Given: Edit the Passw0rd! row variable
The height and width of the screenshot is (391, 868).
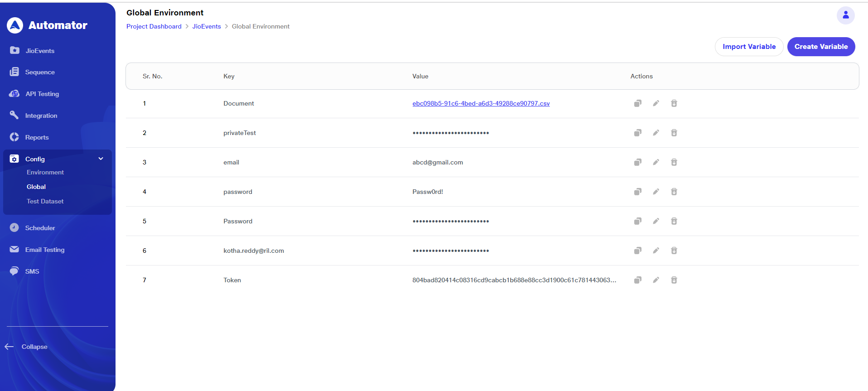Looking at the screenshot, I should click(656, 192).
